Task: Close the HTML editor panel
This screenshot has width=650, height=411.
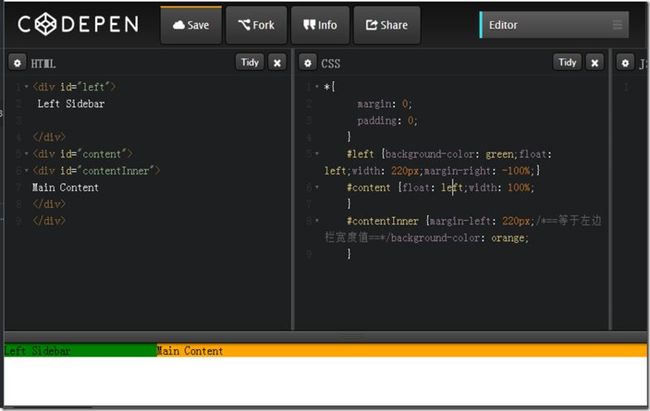Action: (277, 63)
